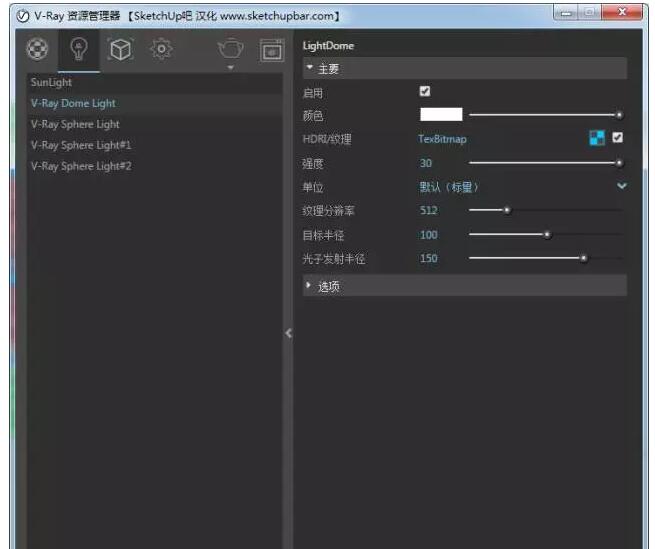Image resolution: width=655 pixels, height=549 pixels.
Task: Click the 光子发射半径 value 150
Action: pos(429,258)
